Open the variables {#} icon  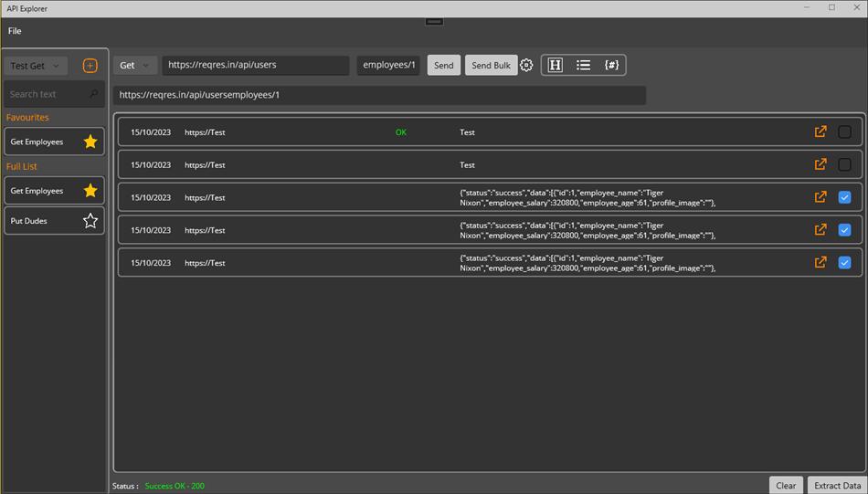pos(611,65)
